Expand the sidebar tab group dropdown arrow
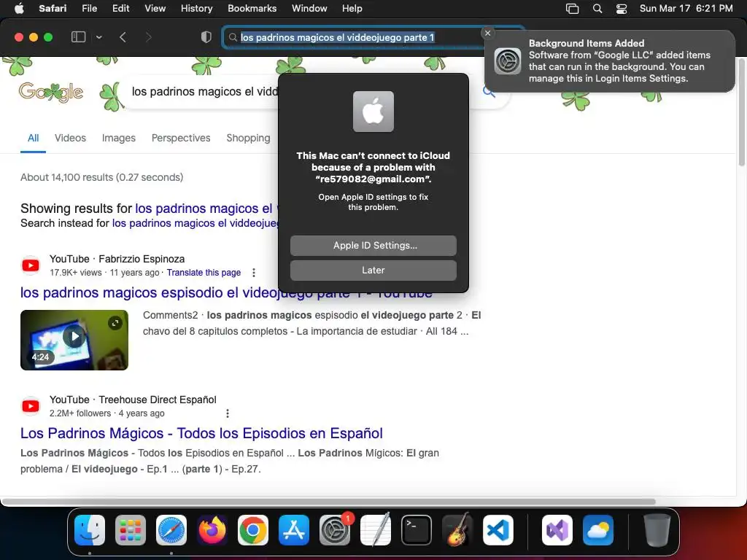Screen dimensions: 747x560 tap(99, 37)
